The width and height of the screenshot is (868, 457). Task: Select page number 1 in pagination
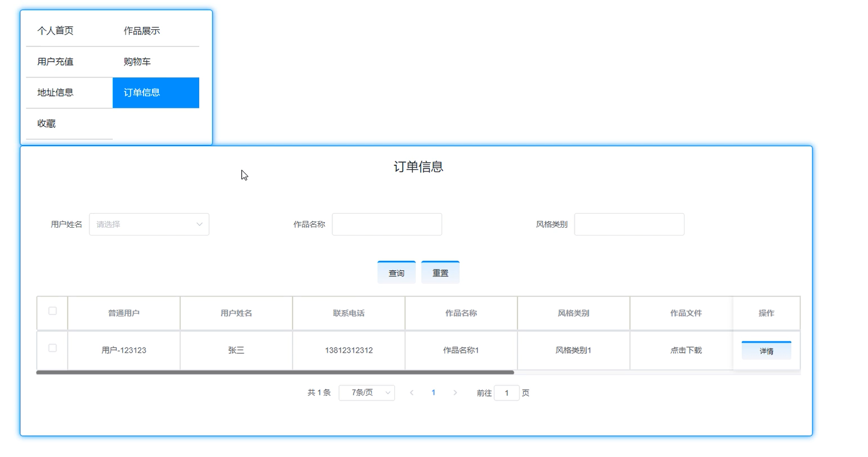pyautogui.click(x=433, y=393)
